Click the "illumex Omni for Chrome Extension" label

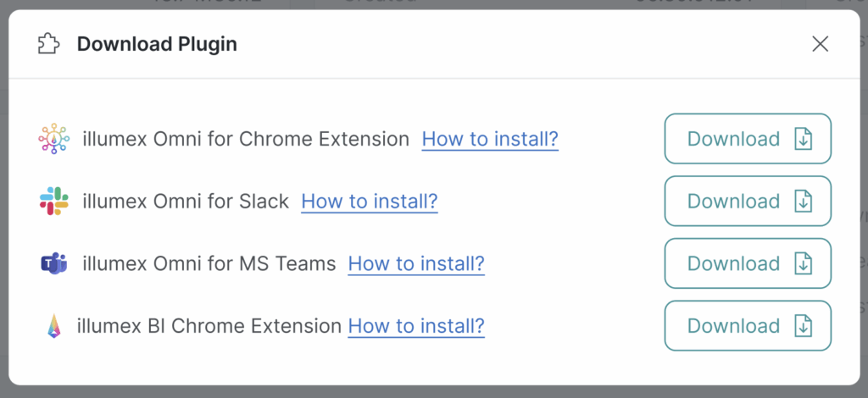(x=246, y=139)
